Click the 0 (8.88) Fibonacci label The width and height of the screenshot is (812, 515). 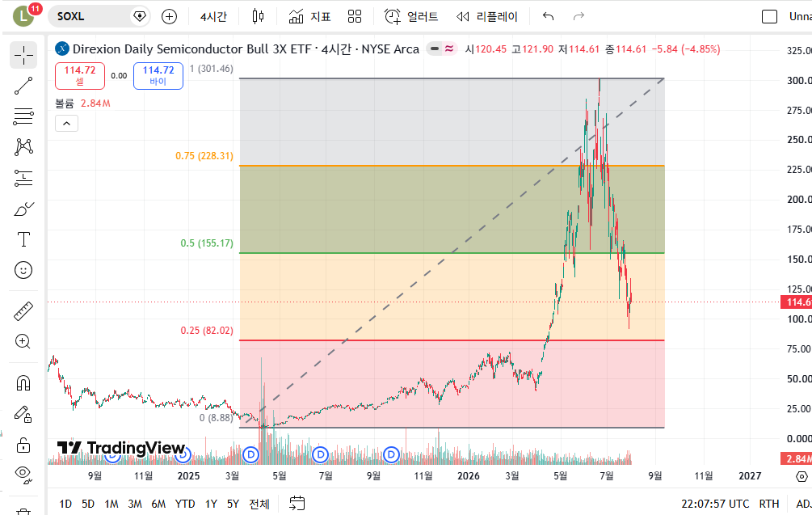coord(217,418)
